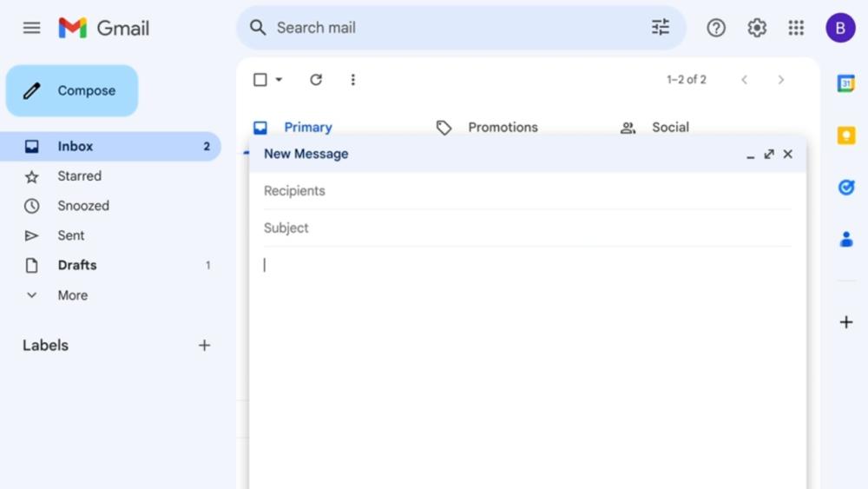
Task: Create a new label with plus icon
Action: (204, 346)
